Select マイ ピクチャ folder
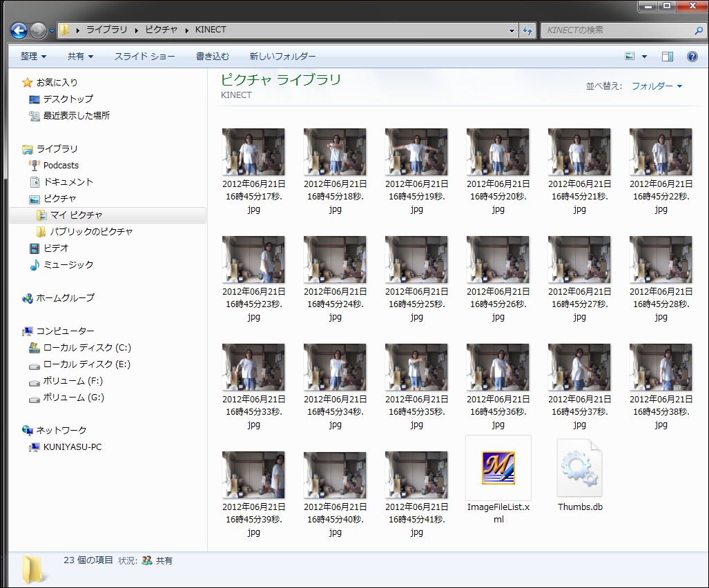709x588 pixels. (x=108, y=215)
